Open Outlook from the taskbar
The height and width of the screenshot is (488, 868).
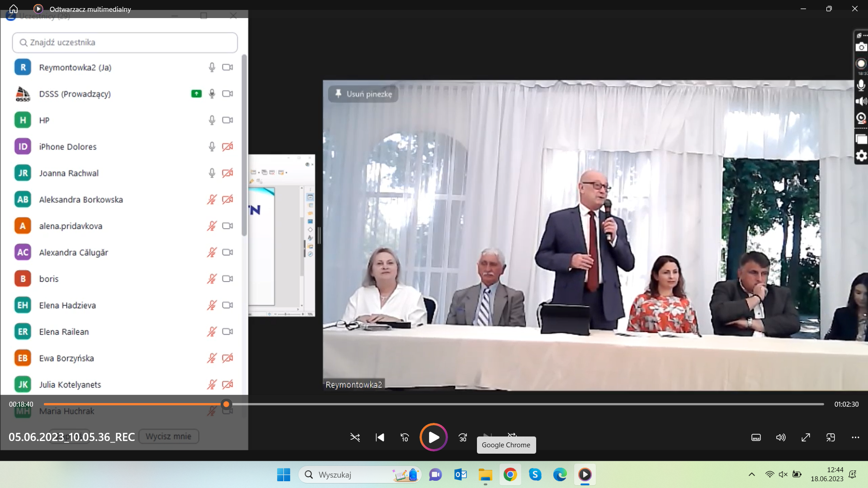point(460,474)
